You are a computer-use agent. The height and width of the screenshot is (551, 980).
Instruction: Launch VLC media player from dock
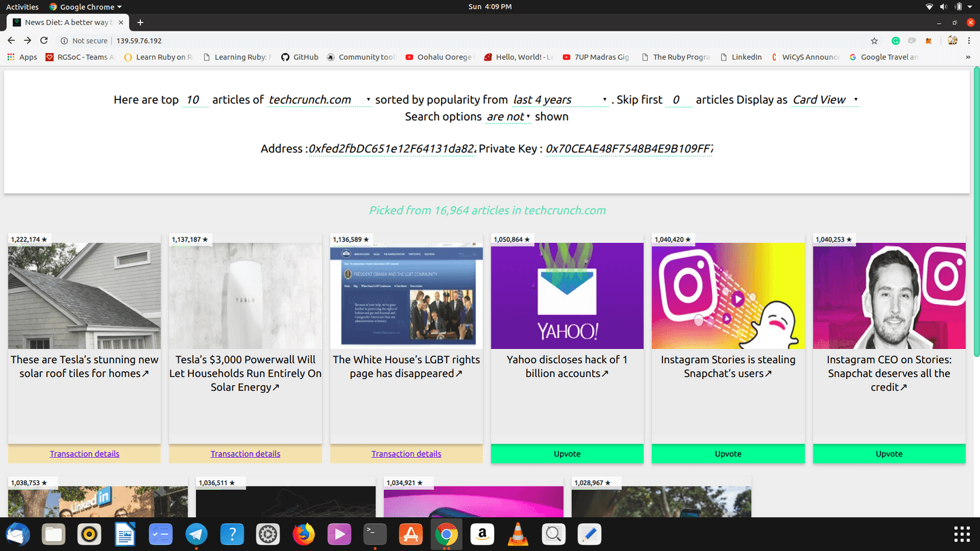(518, 535)
